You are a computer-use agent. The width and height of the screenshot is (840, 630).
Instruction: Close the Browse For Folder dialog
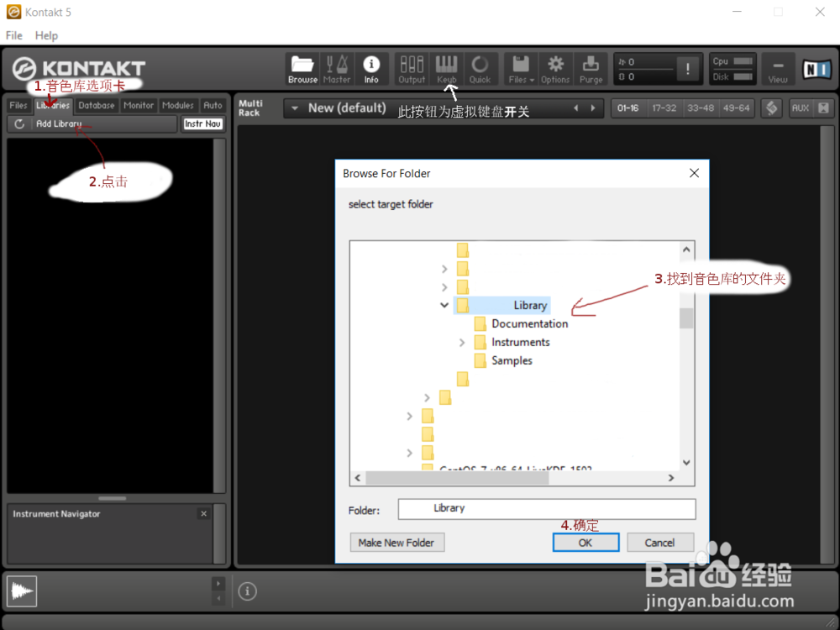click(695, 173)
